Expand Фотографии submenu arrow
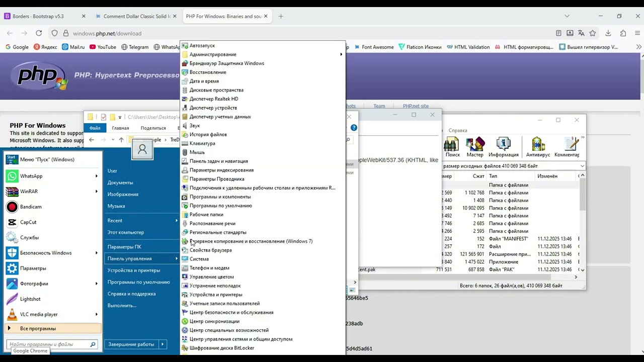Image resolution: width=644 pixels, height=362 pixels. click(x=97, y=284)
